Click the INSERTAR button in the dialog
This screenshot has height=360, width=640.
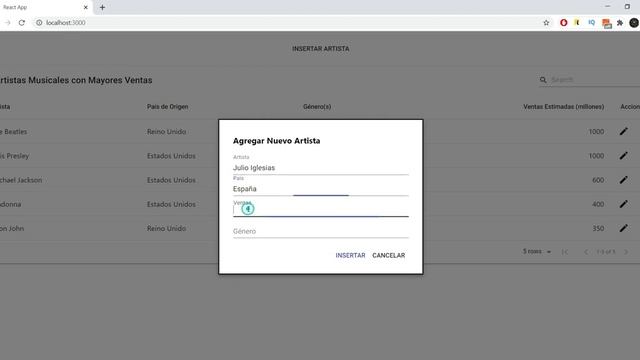click(350, 255)
